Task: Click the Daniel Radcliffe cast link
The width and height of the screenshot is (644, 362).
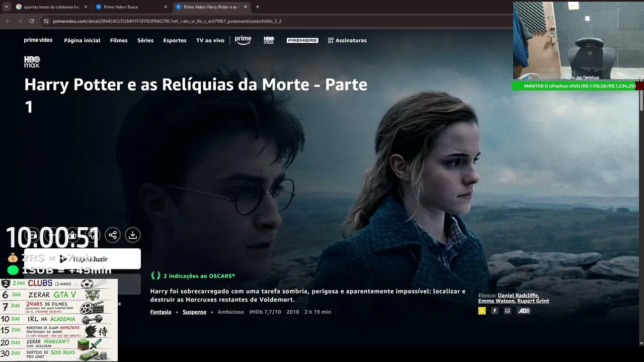Action: pyautogui.click(x=518, y=296)
